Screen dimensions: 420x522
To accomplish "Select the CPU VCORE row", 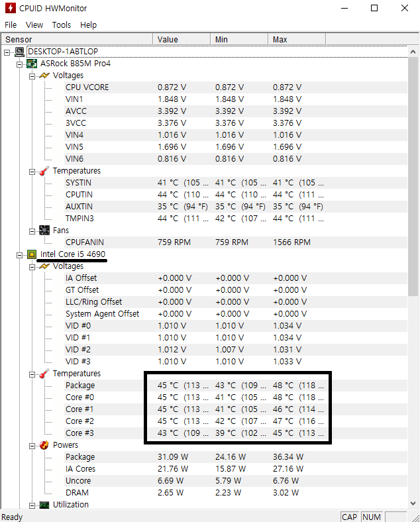I will [x=236, y=87].
